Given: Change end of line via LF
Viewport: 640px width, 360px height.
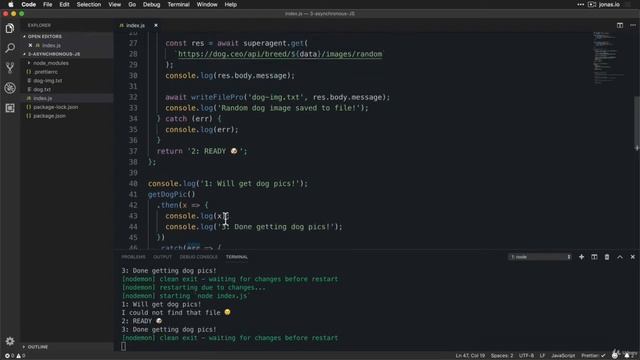Looking at the screenshot, I should tap(542, 356).
